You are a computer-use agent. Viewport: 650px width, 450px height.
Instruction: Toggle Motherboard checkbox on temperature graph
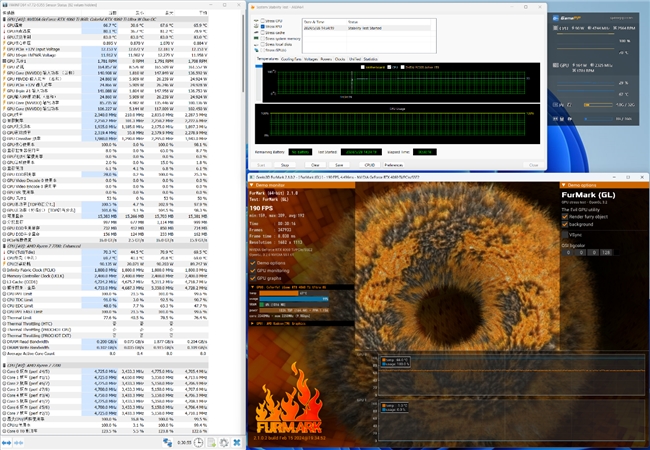(x=363, y=67)
